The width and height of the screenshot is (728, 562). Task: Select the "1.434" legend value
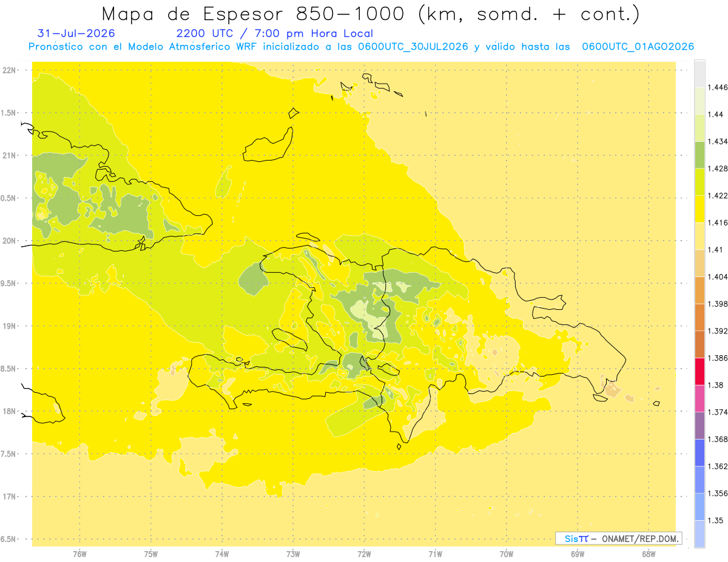pos(719,141)
